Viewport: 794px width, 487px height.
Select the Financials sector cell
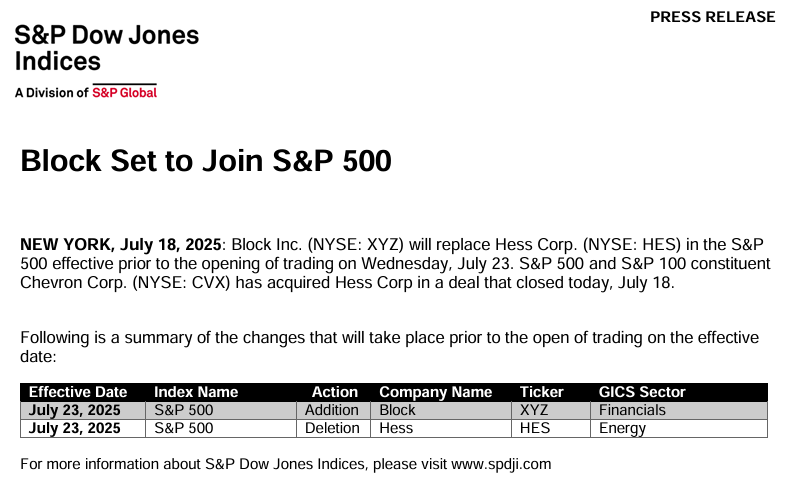(679, 410)
